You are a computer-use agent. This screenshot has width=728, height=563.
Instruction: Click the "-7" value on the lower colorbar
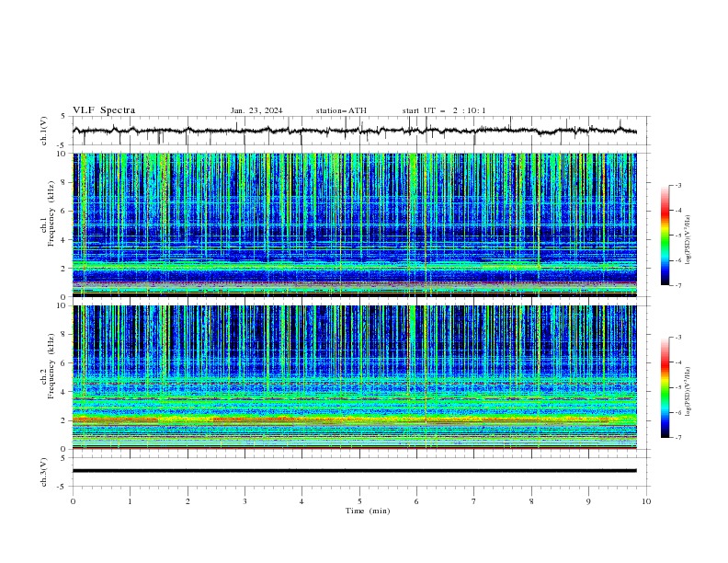coord(677,437)
